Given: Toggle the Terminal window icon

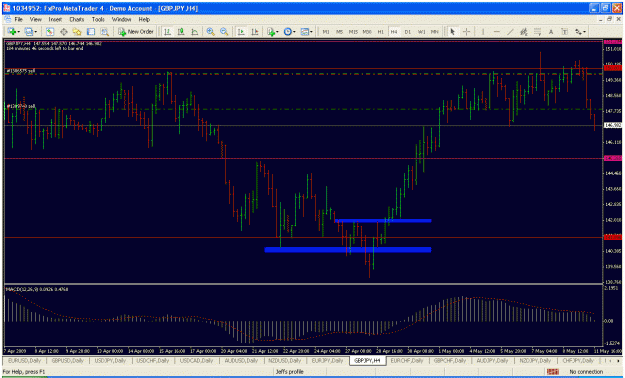Looking at the screenshot, I should pyautogui.click(x=91, y=32).
